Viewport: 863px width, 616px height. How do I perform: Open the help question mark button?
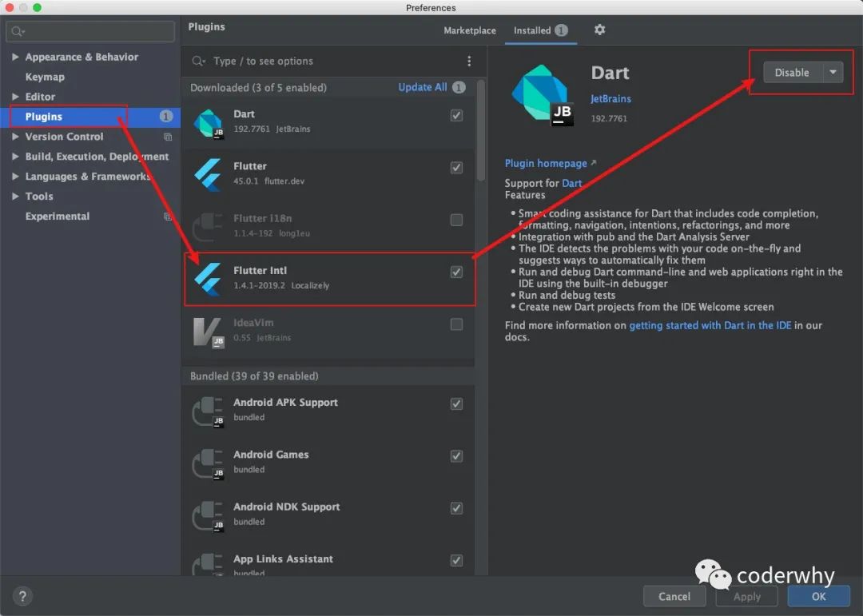[22, 596]
